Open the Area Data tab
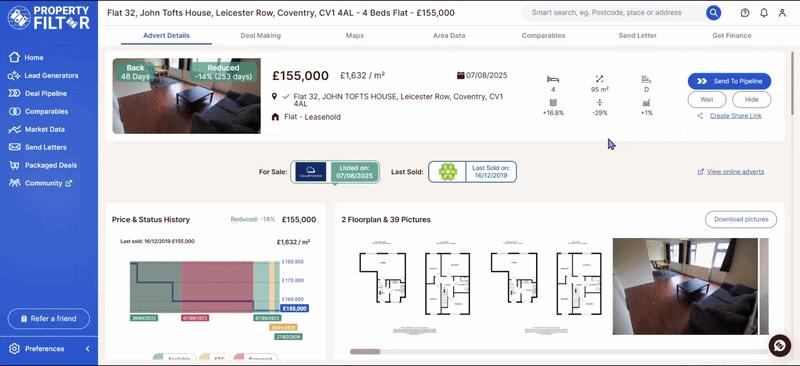 point(449,36)
